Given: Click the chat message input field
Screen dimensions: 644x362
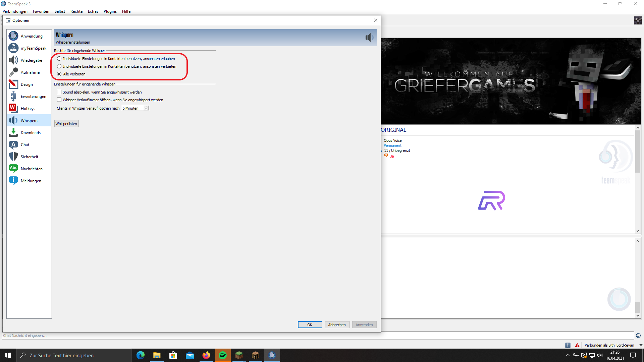Looking at the screenshot, I should coord(318,336).
